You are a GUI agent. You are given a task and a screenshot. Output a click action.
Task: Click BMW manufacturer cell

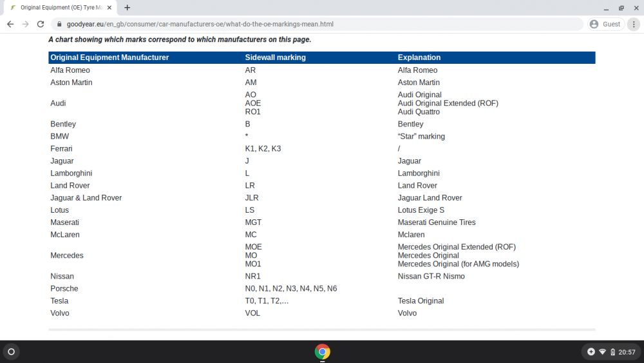tap(59, 137)
